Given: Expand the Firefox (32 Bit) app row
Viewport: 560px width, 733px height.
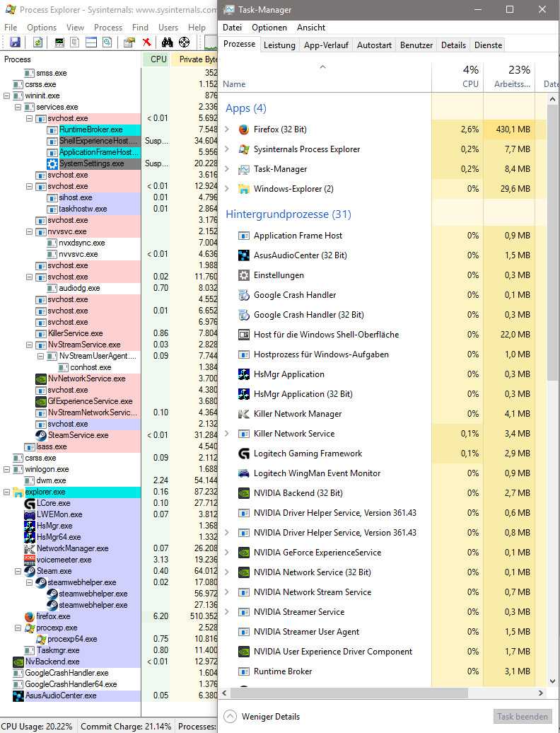Looking at the screenshot, I should pos(227,129).
